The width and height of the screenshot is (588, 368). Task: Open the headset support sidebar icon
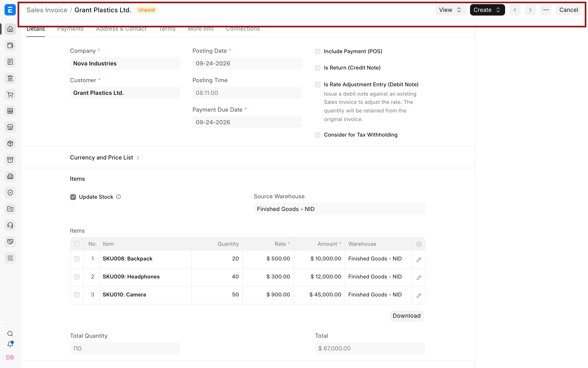click(x=10, y=225)
